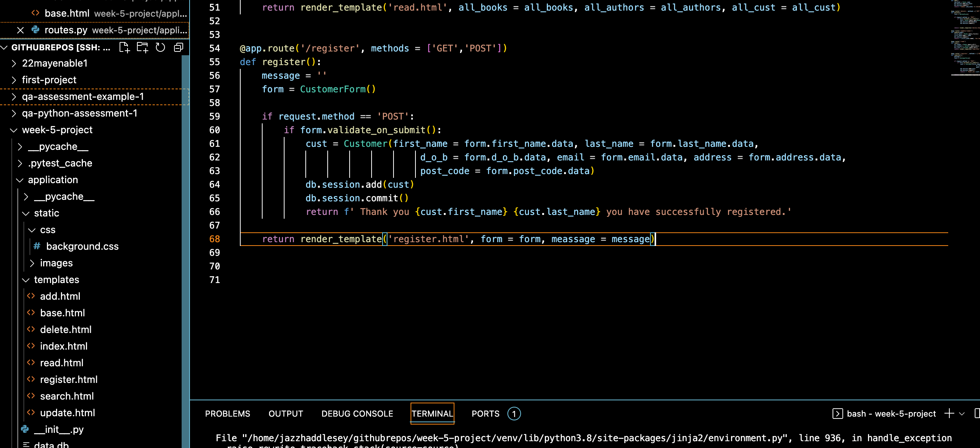Click the New File icon in explorer header
Viewport: 980px width, 448px height.
124,47
